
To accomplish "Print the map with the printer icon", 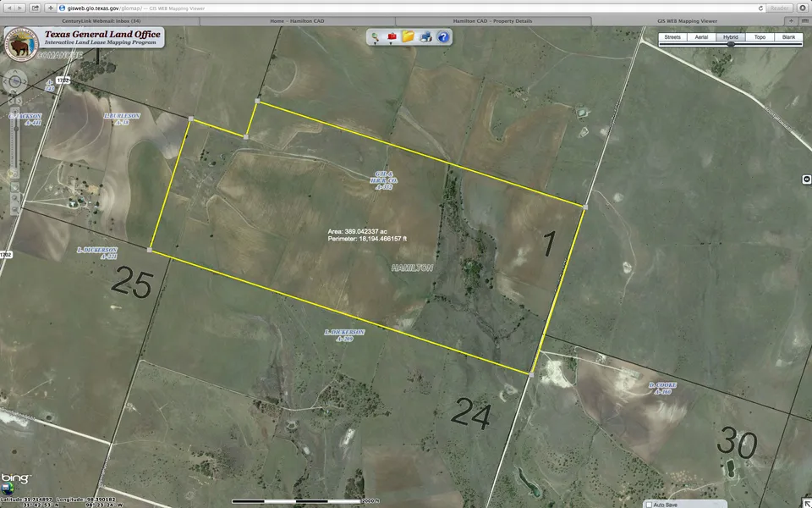I will (x=426, y=37).
